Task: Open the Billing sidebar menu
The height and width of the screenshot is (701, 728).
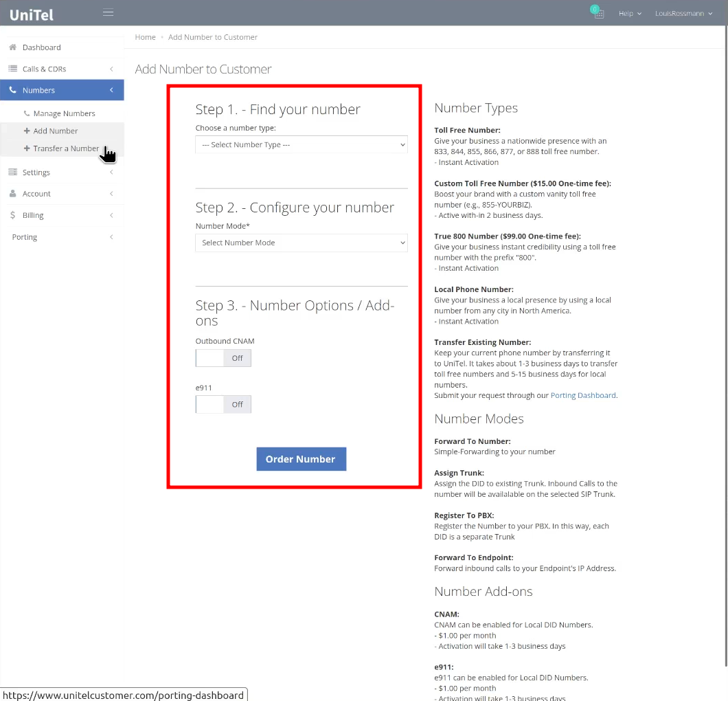Action: 62,215
